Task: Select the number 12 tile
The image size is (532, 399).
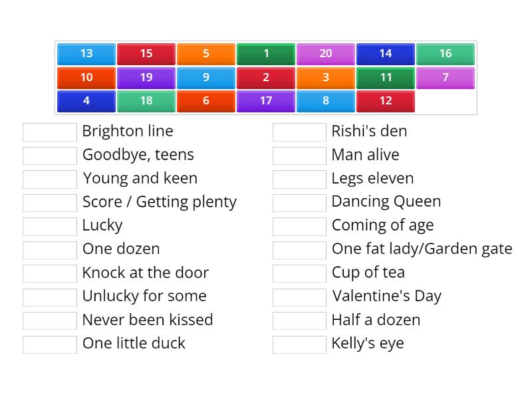Action: pos(386,101)
